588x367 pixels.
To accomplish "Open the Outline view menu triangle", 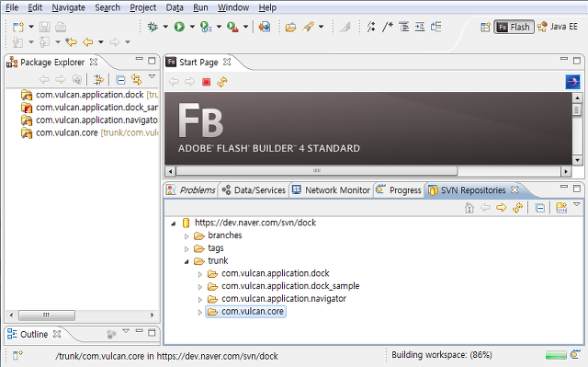I will 126,331.
